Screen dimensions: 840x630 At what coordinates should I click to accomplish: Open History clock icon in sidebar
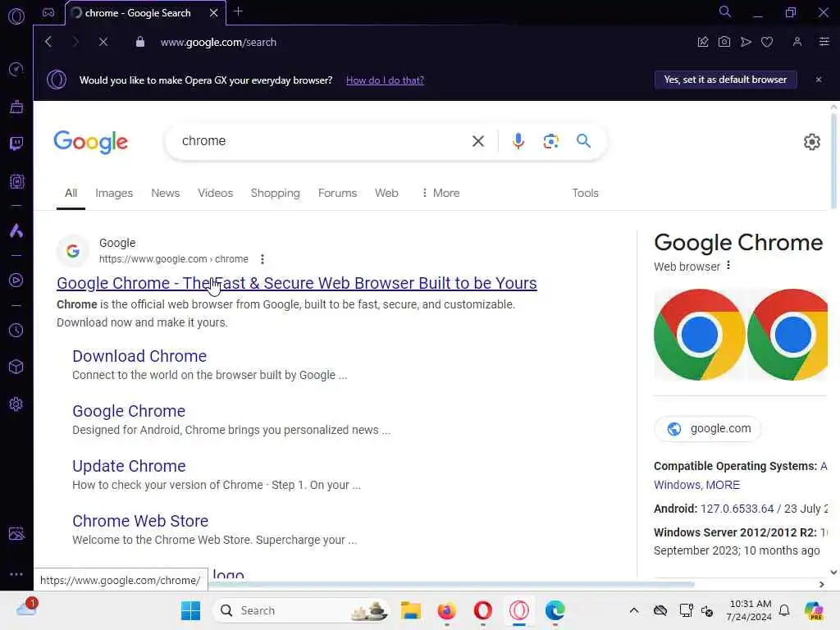click(16, 331)
